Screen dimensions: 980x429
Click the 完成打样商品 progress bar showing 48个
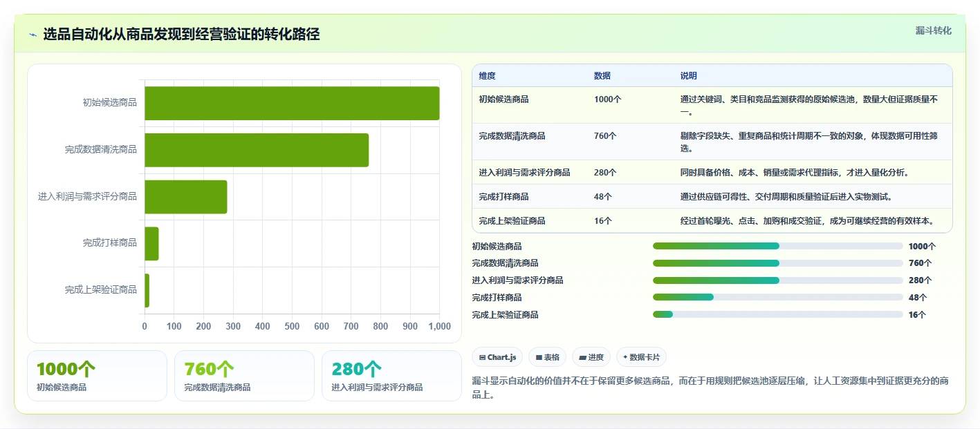click(778, 298)
